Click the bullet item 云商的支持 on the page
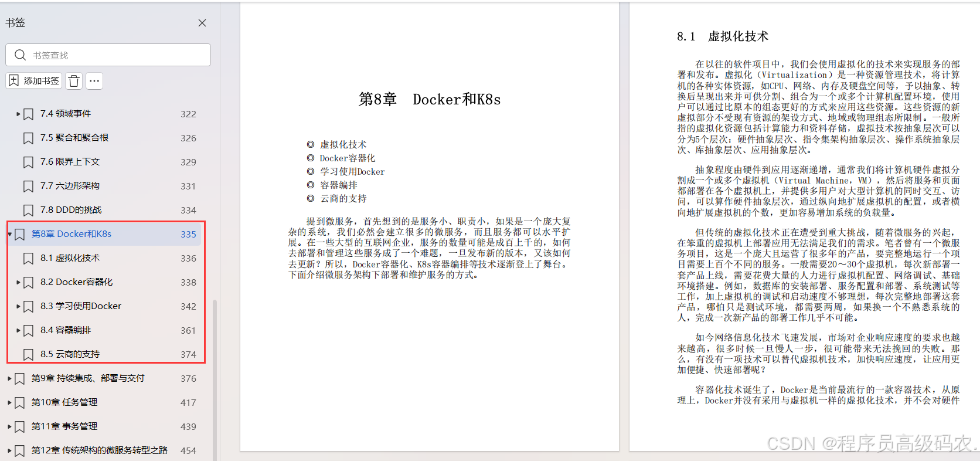This screenshot has width=980, height=461. coord(343,199)
